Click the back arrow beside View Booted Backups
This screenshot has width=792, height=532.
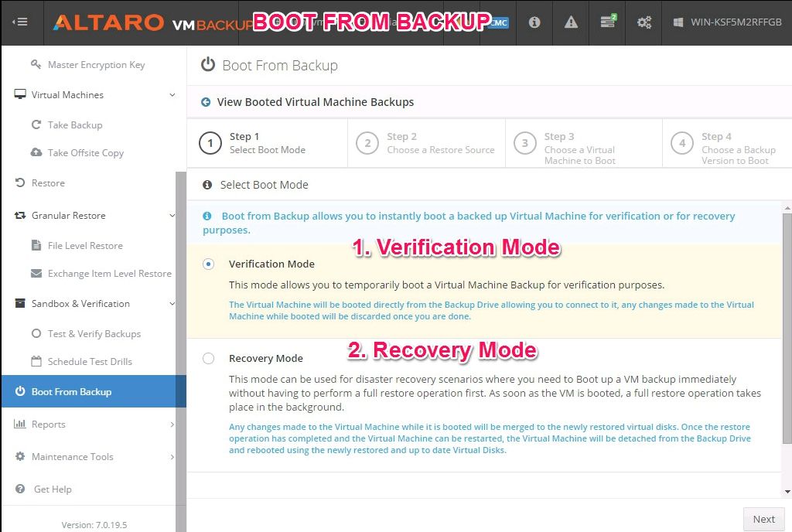206,102
